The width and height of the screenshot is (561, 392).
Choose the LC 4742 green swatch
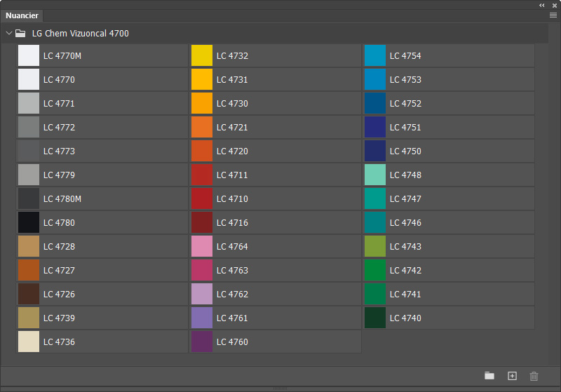[375, 270]
